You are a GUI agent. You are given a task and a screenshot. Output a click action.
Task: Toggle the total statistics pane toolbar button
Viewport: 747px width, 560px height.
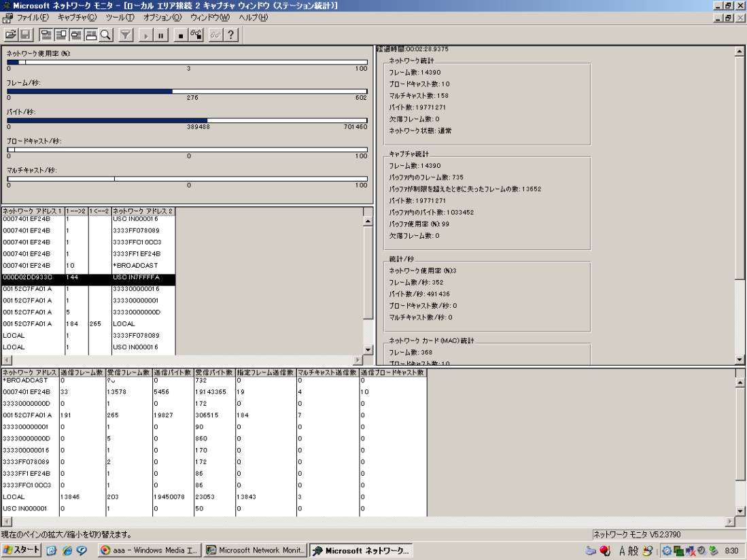(61, 35)
